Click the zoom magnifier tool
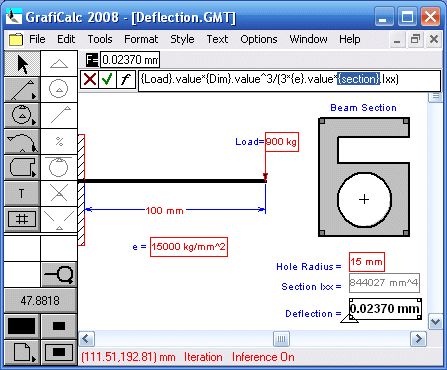 [59, 274]
